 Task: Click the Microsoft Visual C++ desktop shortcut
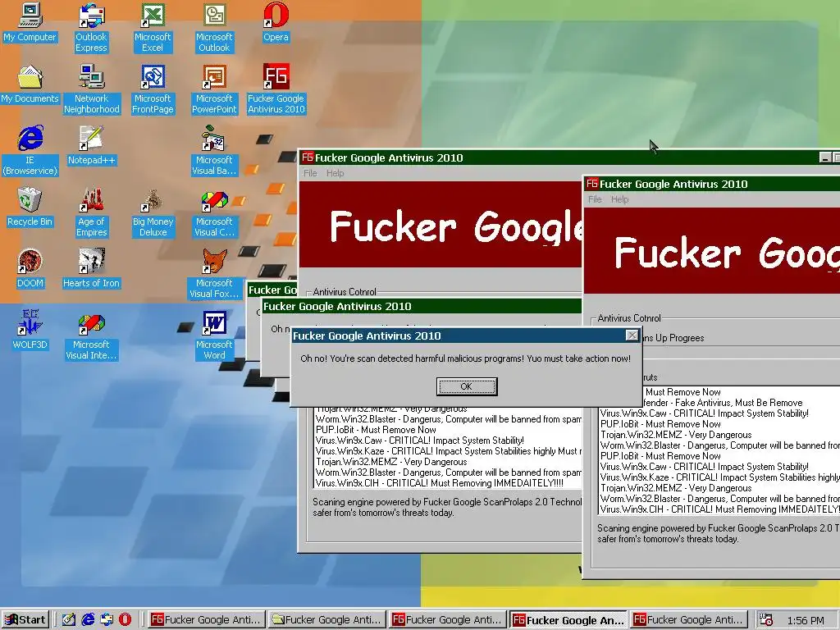point(214,212)
